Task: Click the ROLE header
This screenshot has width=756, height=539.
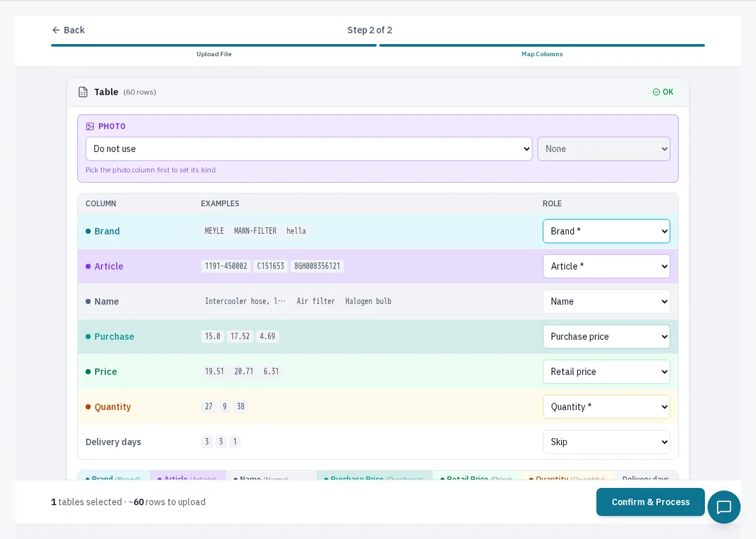Action: coord(552,204)
